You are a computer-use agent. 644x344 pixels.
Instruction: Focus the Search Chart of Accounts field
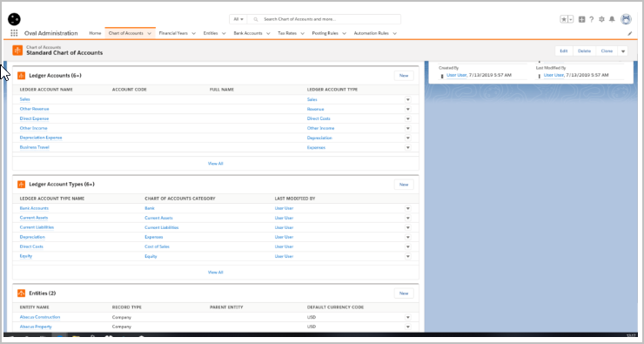[x=324, y=19]
